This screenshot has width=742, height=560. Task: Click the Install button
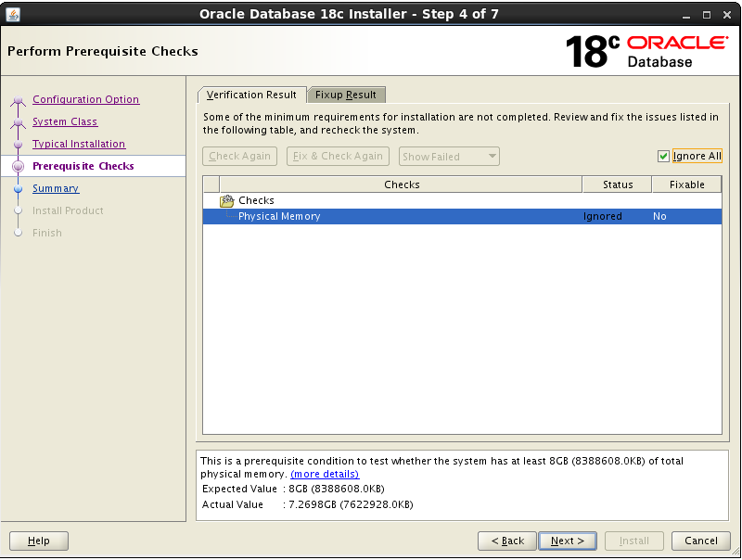(634, 541)
